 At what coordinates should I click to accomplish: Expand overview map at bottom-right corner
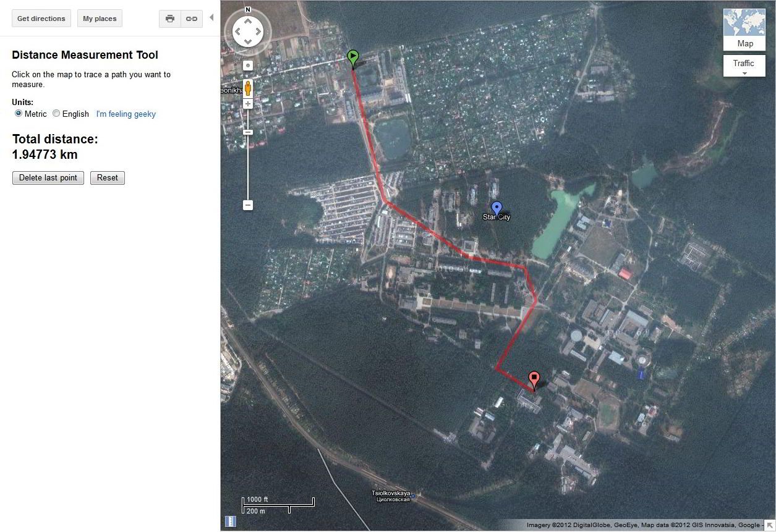point(770,525)
